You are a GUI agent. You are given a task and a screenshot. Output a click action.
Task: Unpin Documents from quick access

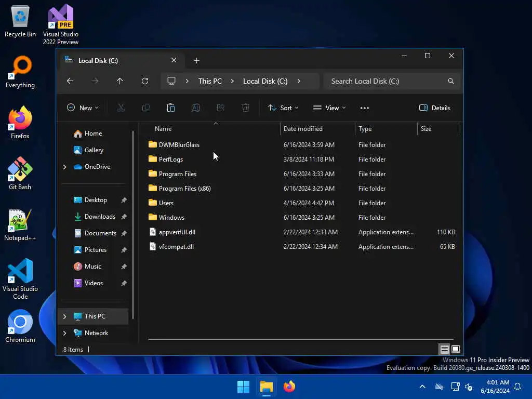(124, 233)
